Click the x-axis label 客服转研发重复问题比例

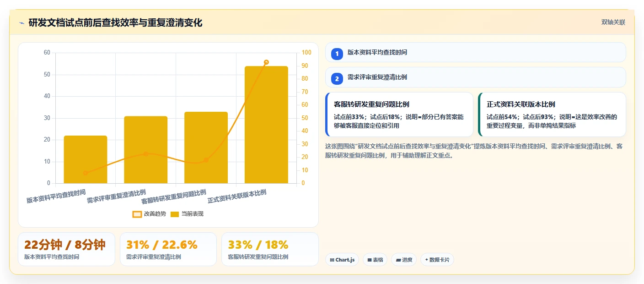tap(173, 197)
